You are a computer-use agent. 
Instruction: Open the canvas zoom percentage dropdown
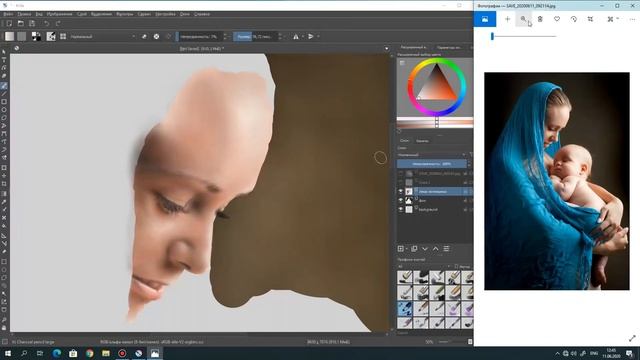(429, 342)
